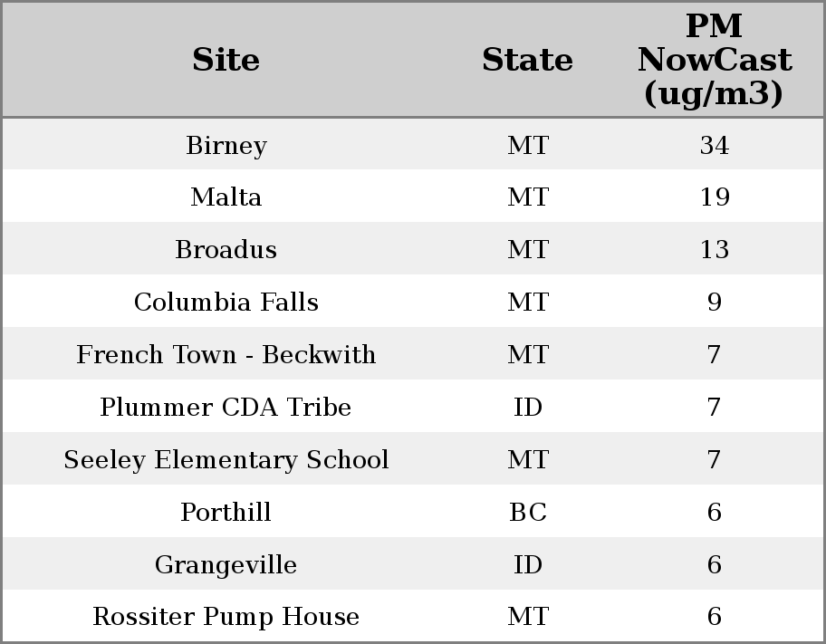Select ID state cell for Plummer CDA Tribe

click(527, 408)
